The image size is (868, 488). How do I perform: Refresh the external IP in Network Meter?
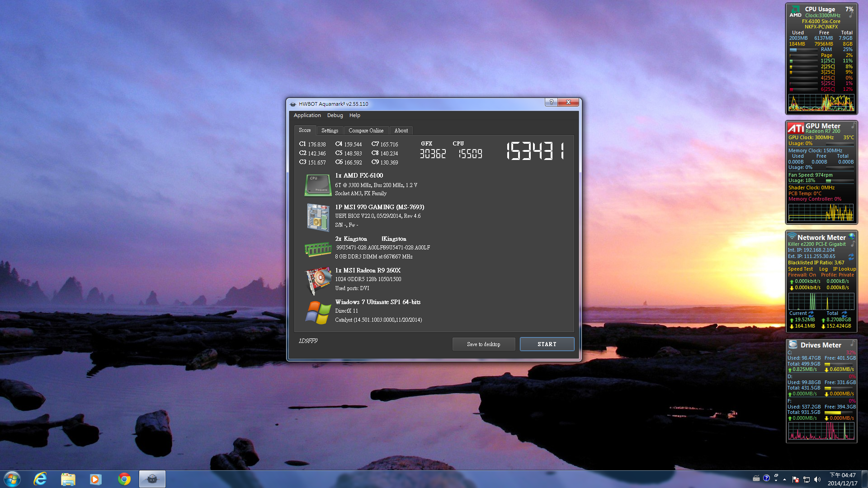point(851,257)
